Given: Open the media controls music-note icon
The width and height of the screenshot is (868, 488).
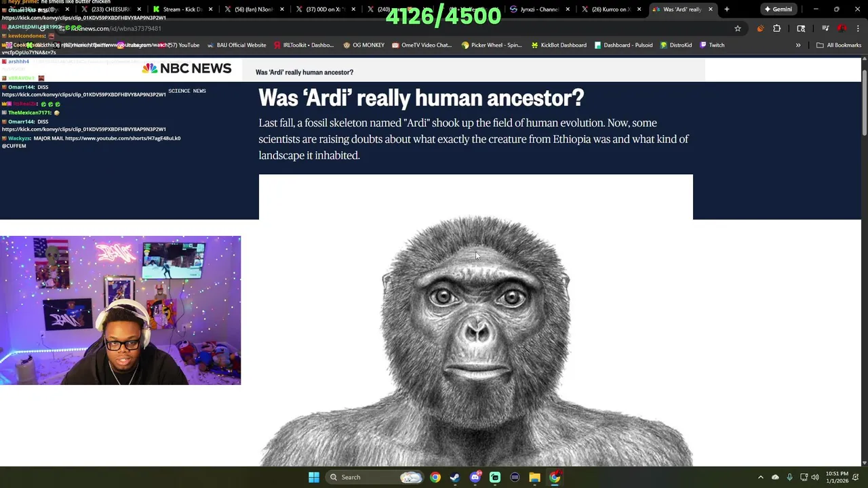Looking at the screenshot, I should click(x=825, y=28).
